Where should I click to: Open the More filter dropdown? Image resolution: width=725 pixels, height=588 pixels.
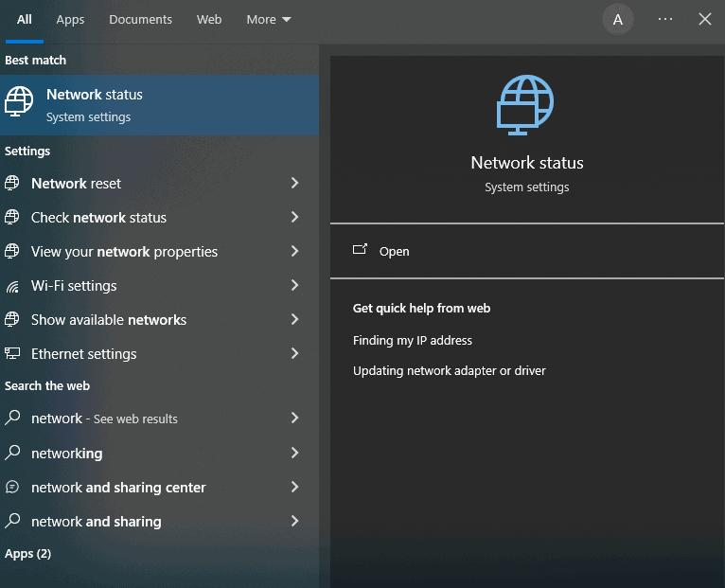(269, 20)
